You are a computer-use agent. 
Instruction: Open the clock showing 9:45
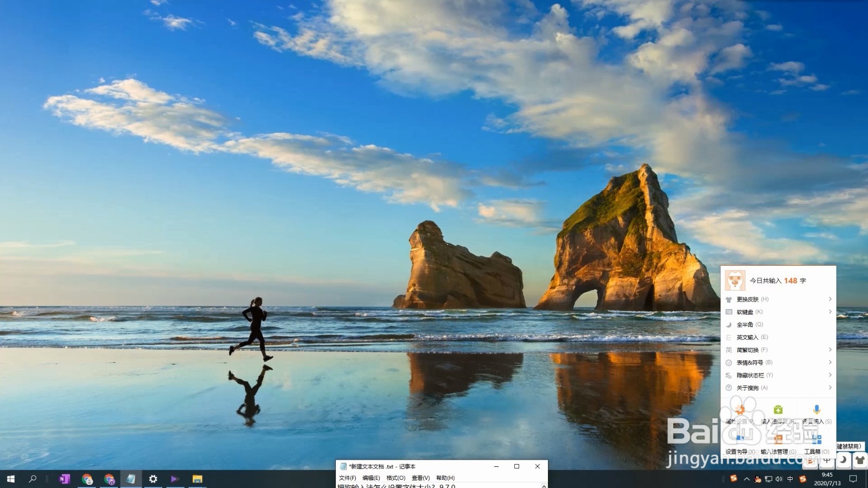click(x=827, y=479)
